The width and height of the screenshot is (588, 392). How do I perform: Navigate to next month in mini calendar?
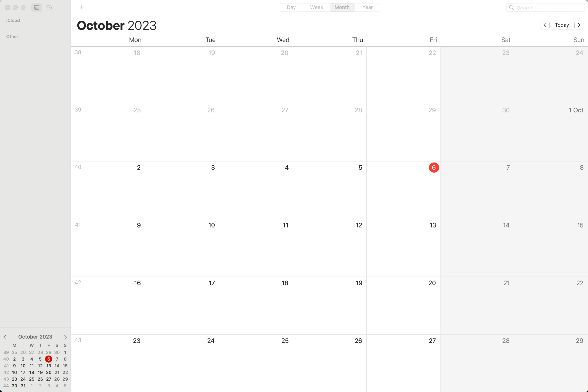tap(66, 337)
